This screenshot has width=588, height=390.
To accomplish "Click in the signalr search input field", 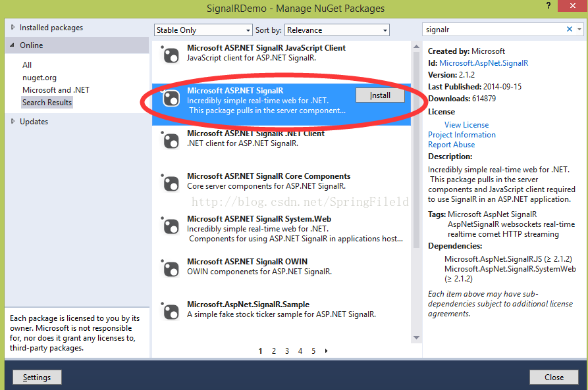I will [494, 29].
